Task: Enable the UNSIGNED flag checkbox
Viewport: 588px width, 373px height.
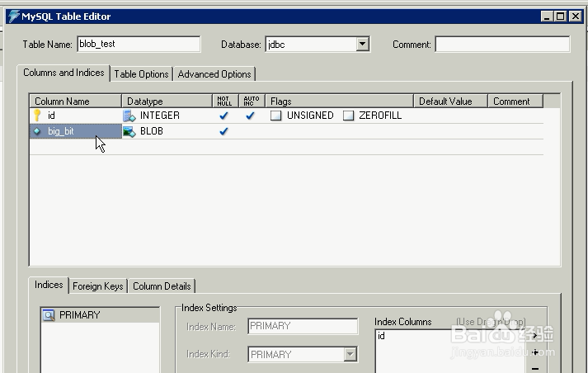Action: coord(276,116)
